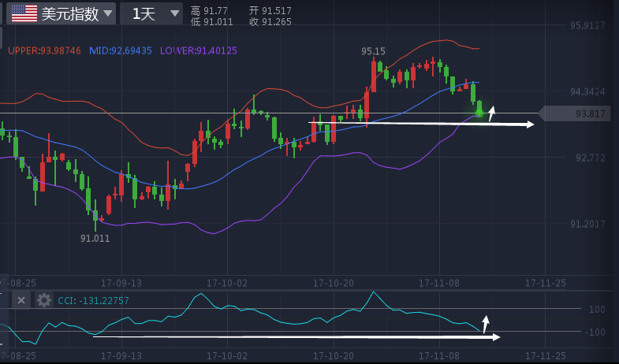Select the blue MID band label

point(120,50)
